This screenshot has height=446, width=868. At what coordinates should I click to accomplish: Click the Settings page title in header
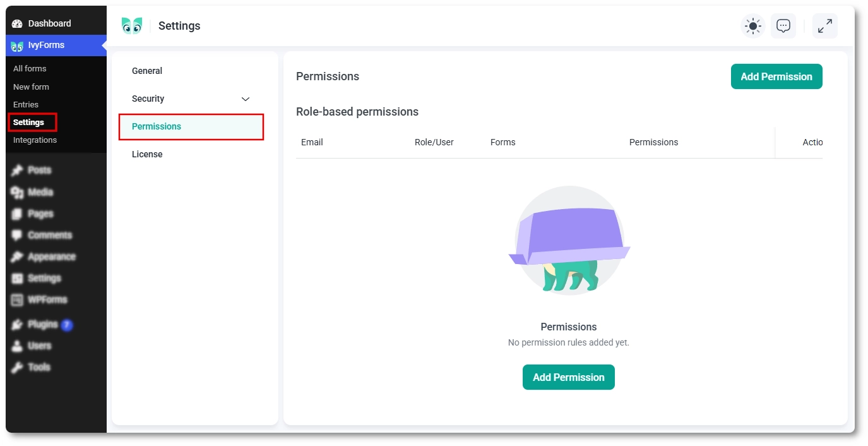[x=179, y=26]
